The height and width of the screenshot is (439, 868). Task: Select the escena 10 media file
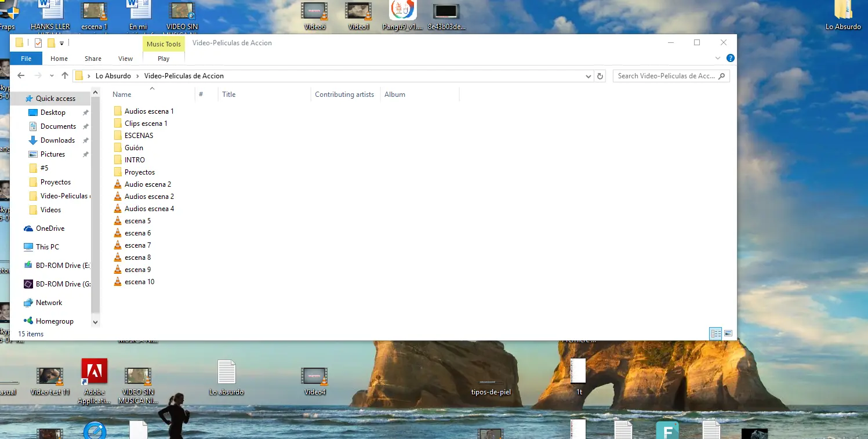click(x=134, y=281)
